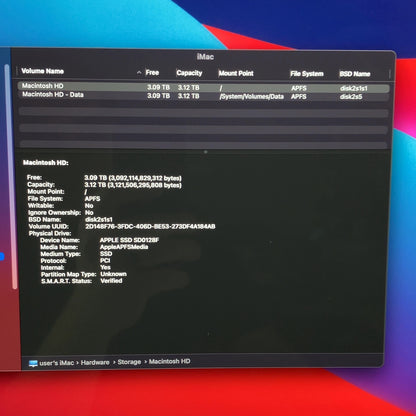The image size is (416, 416).
Task: Click the Media Name value AppleAPFSMedia
Action: tap(124, 247)
